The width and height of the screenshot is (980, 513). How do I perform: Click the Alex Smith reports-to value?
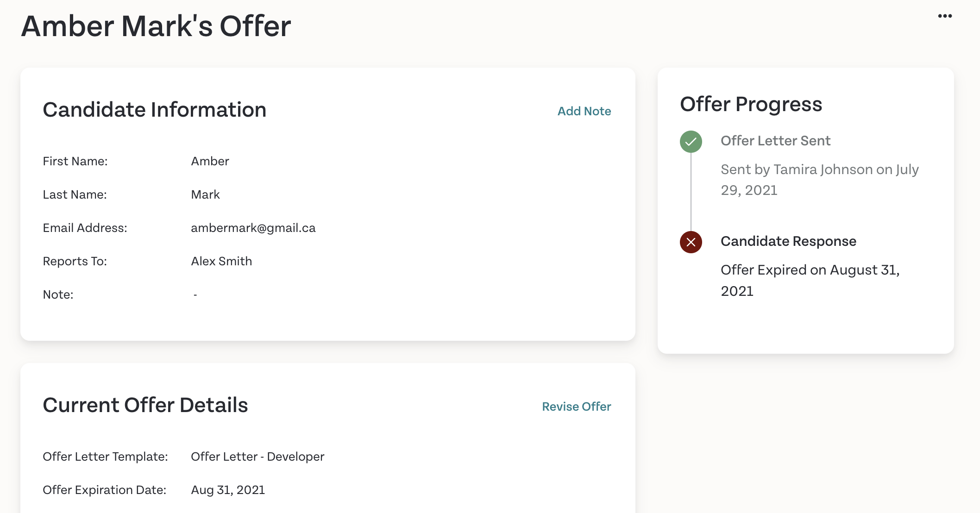point(221,261)
